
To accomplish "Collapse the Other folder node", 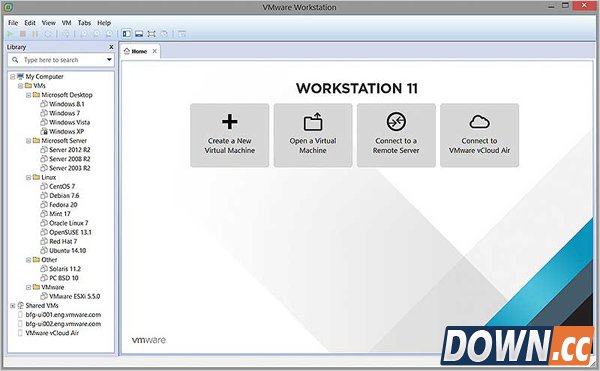I will [28, 260].
